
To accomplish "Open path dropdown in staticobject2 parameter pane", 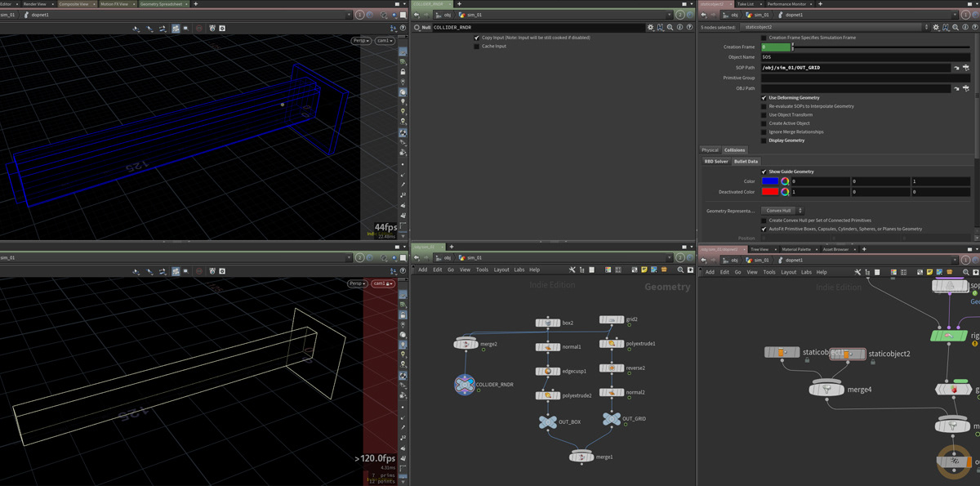I will coord(954,15).
